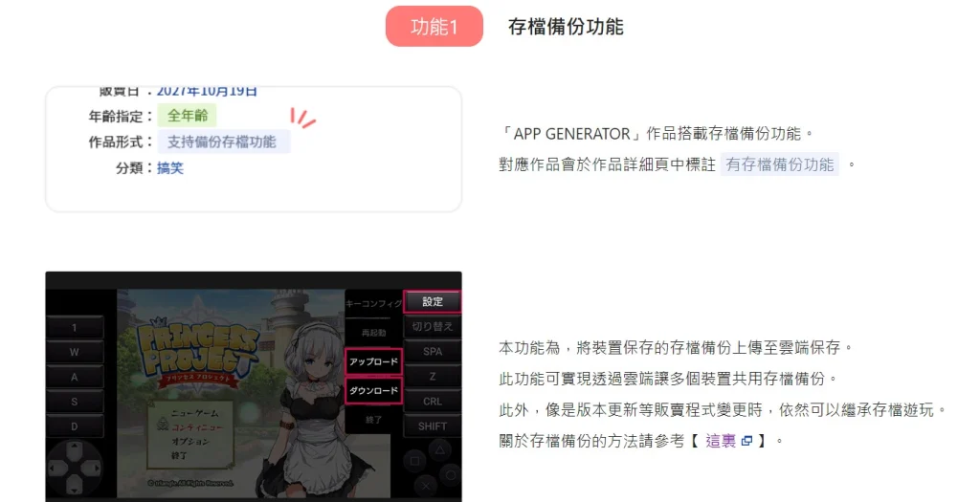Viewport: 980px width, 502px height.
Task: Select コンティニュー on game title menu
Action: [x=196, y=427]
